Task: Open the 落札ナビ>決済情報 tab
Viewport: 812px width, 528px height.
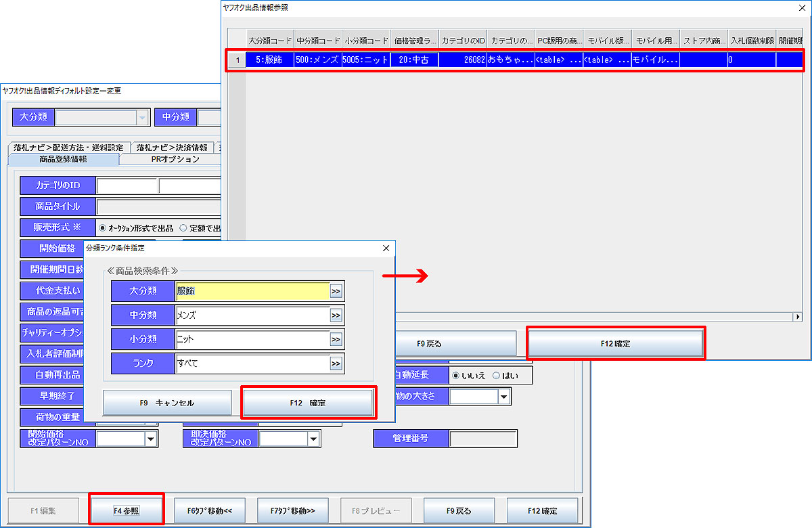Action: (x=172, y=148)
